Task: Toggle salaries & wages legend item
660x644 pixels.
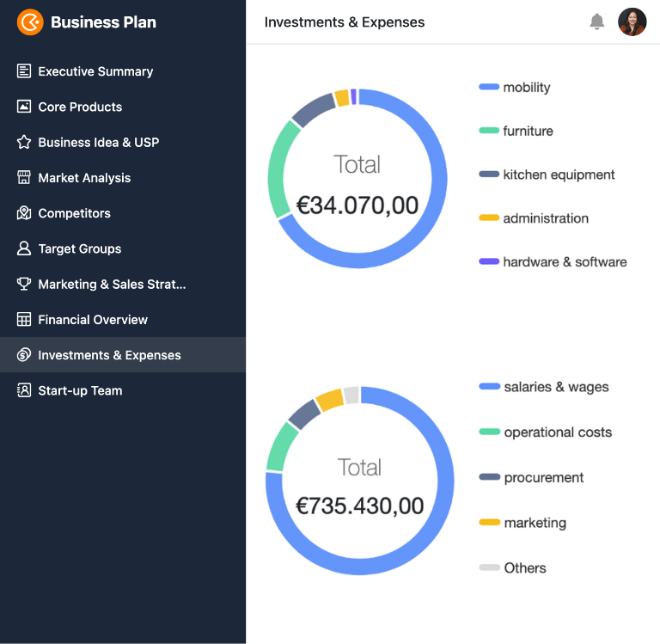Action: coord(544,387)
